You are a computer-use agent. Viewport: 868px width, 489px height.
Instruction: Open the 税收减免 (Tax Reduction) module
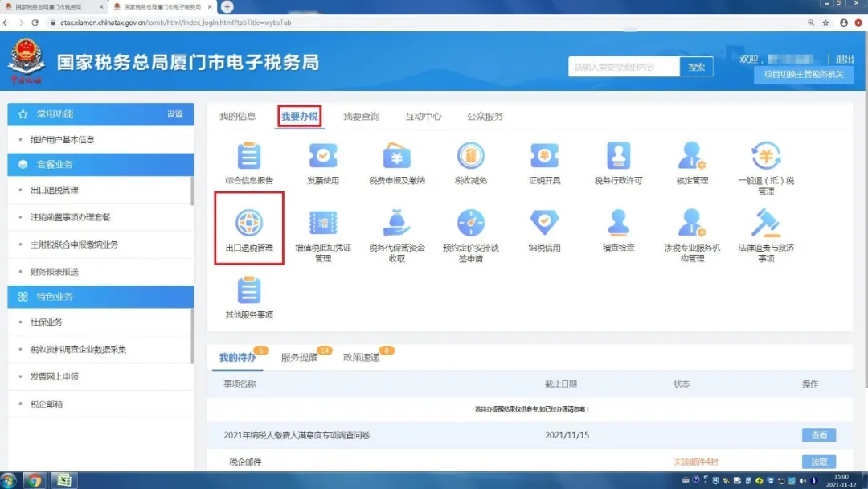(470, 162)
